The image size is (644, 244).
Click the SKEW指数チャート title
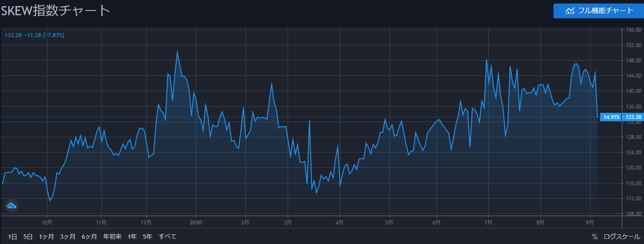coord(55,11)
